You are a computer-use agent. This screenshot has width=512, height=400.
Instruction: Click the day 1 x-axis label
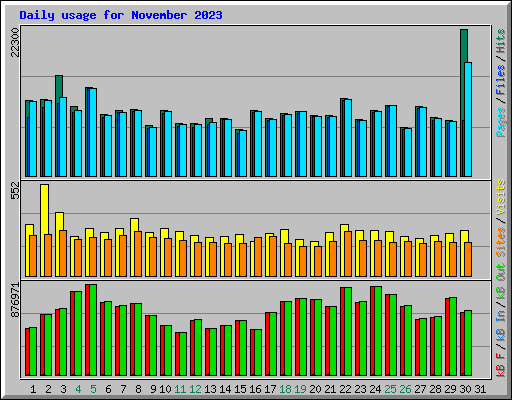coord(33,389)
